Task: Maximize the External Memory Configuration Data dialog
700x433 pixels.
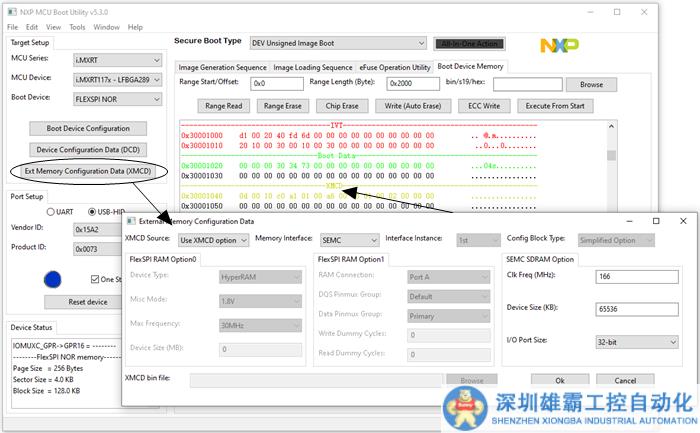Action: (x=655, y=221)
